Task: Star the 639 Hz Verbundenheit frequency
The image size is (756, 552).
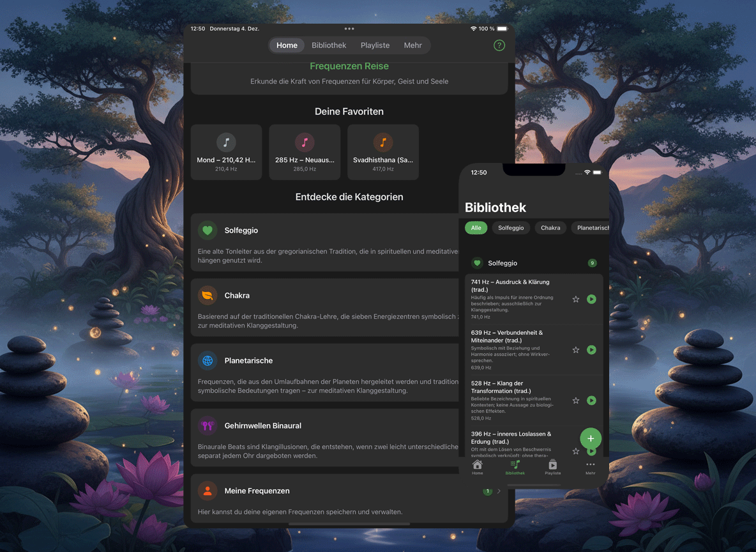Action: point(575,349)
